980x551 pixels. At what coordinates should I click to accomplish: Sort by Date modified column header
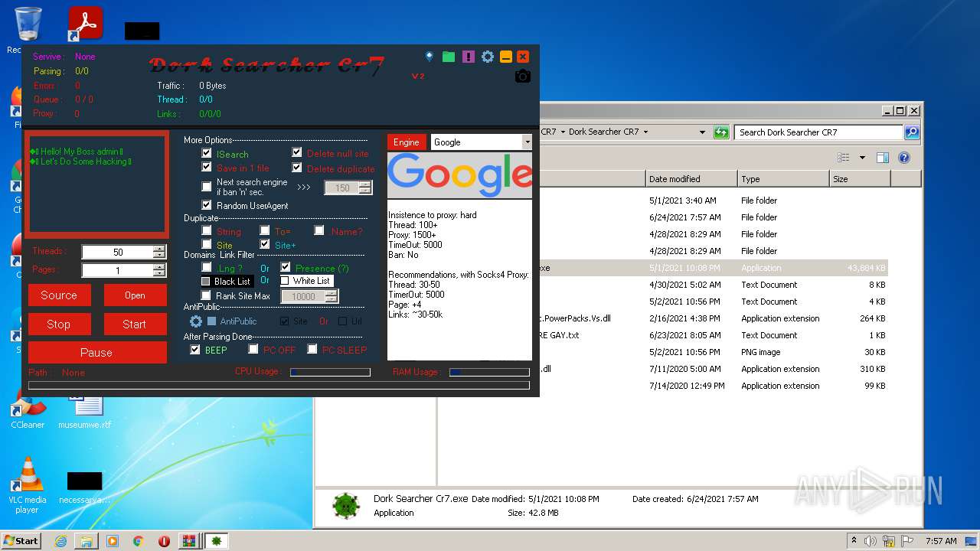pyautogui.click(x=691, y=179)
